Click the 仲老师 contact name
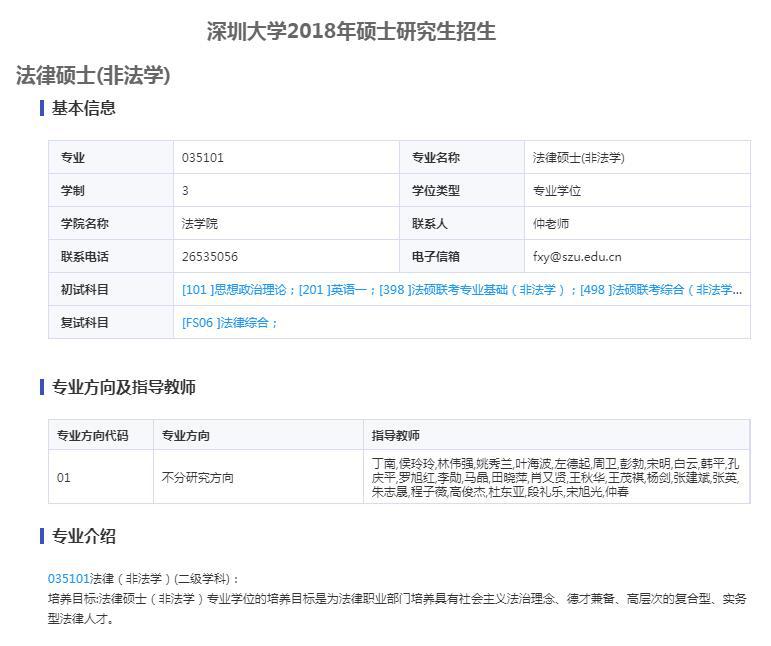This screenshot has height=646, width=771. tap(551, 224)
